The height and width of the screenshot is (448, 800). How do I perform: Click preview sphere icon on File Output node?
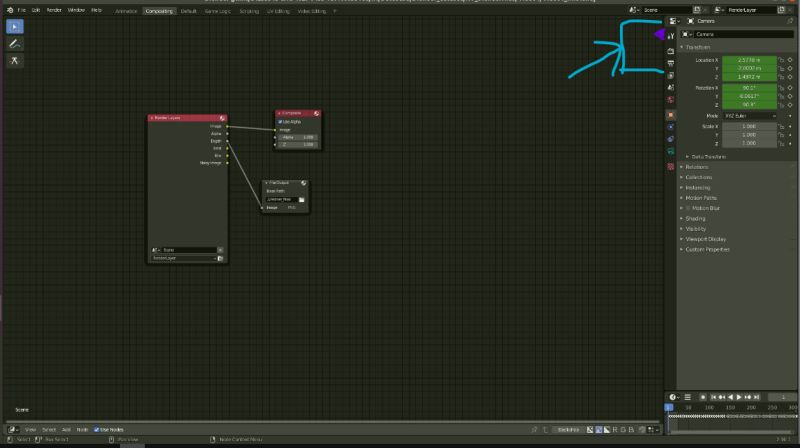(304, 183)
